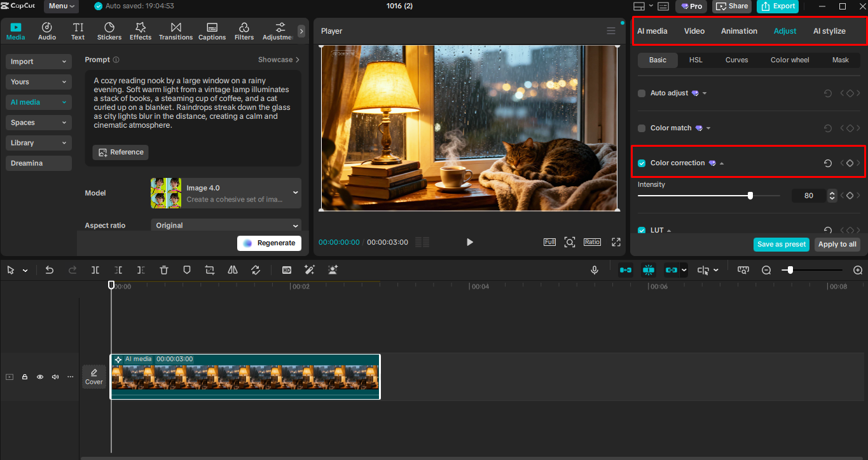
Task: Disable the Color correction checkbox
Action: (x=641, y=163)
